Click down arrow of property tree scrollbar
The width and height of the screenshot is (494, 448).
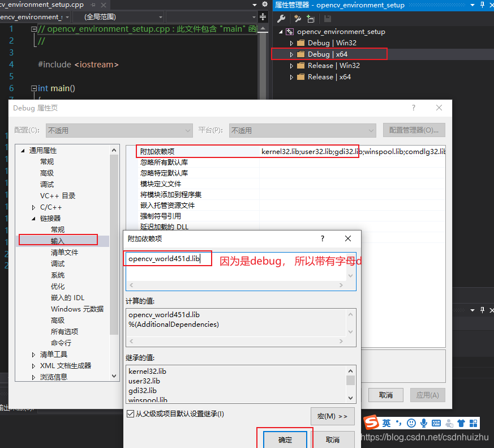[114, 376]
